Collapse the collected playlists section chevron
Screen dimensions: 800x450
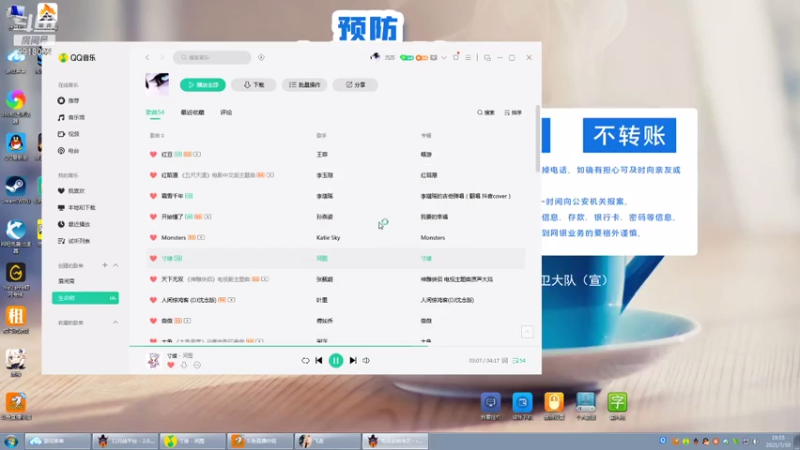click(x=116, y=322)
